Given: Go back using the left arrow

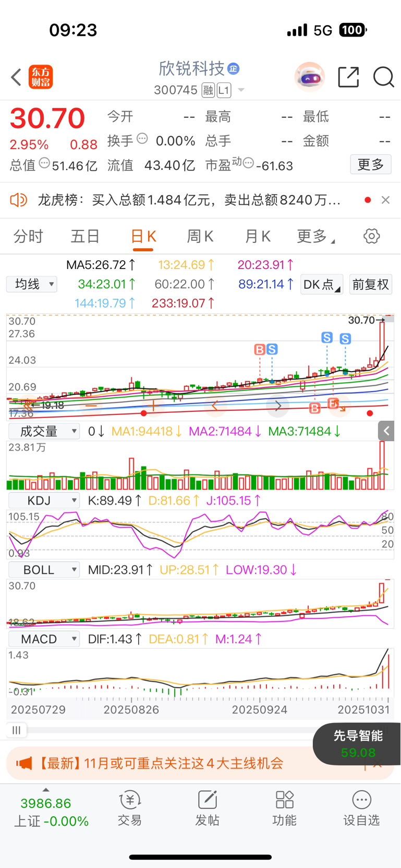Looking at the screenshot, I should (16, 77).
